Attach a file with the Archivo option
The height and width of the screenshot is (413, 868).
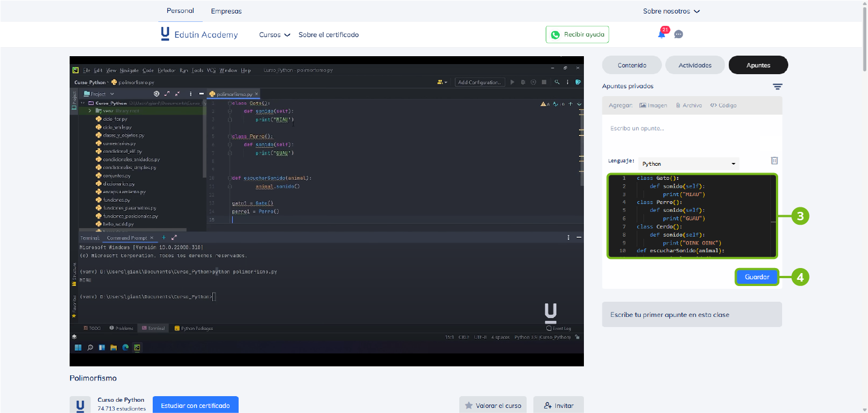pos(688,106)
